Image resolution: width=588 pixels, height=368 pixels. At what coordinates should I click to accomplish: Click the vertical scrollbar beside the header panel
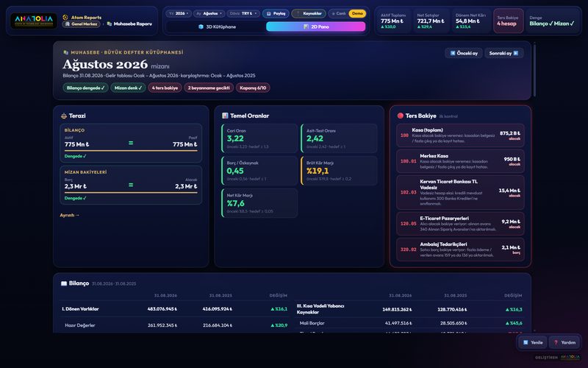(534, 70)
